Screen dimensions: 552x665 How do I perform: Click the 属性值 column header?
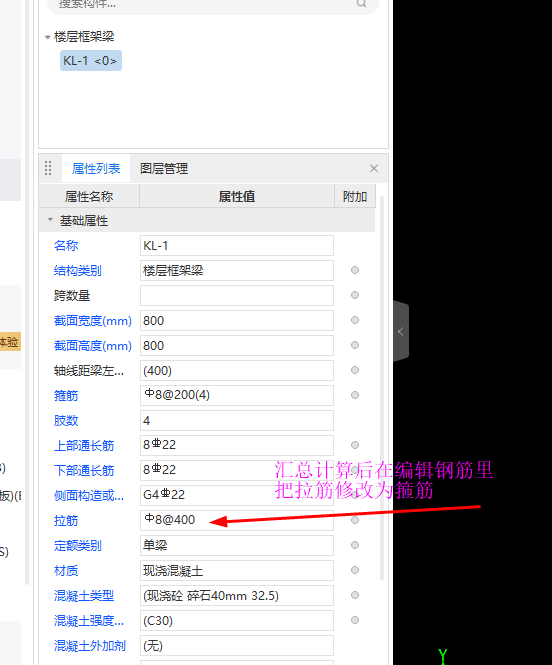pos(237,196)
